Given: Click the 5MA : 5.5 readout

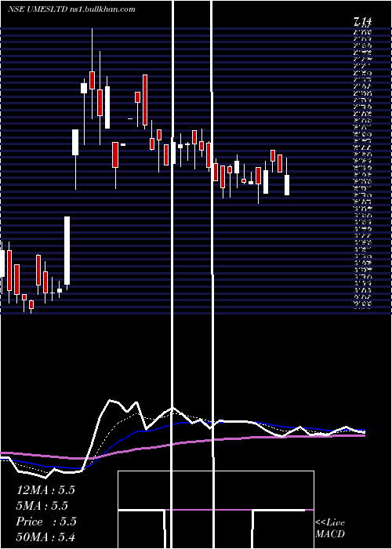Looking at the screenshot, I should [42, 506].
